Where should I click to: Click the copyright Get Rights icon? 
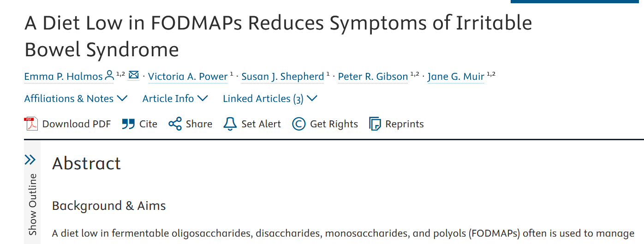point(299,124)
